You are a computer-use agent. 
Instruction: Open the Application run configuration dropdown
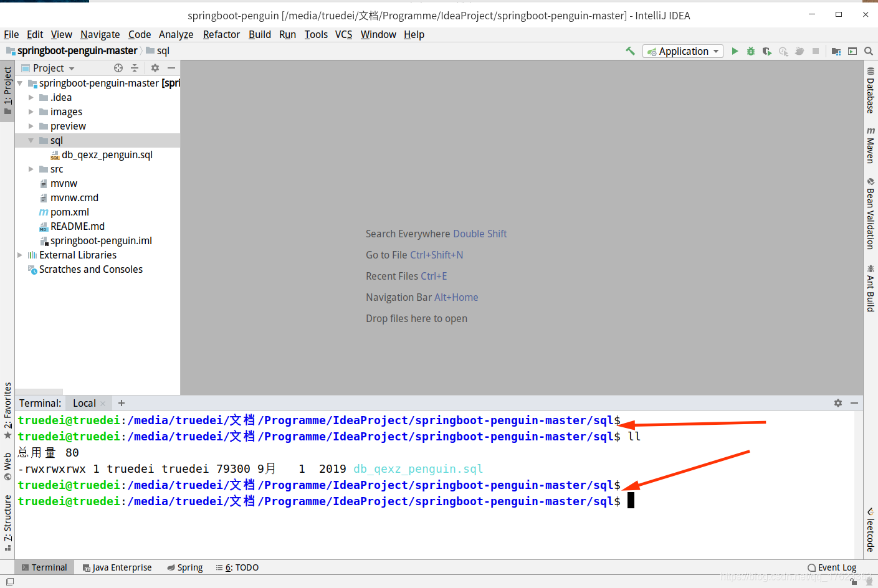pyautogui.click(x=683, y=51)
